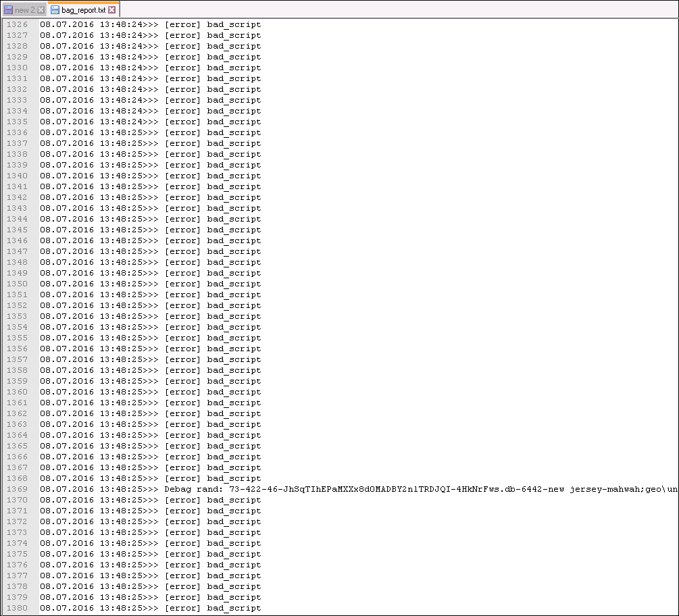Click '>>>' marker on line 1365

click(151, 446)
